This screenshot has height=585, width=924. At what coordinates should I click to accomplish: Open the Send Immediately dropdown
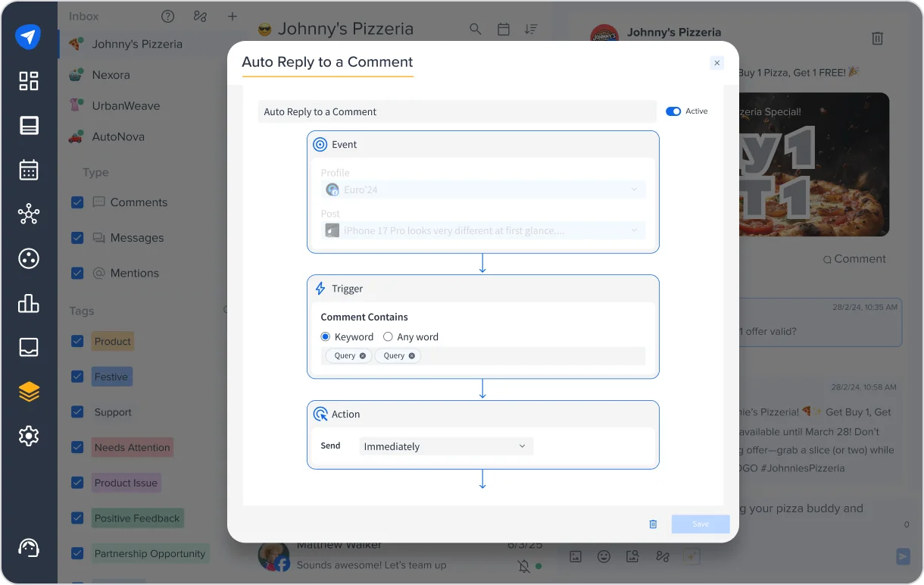(446, 446)
